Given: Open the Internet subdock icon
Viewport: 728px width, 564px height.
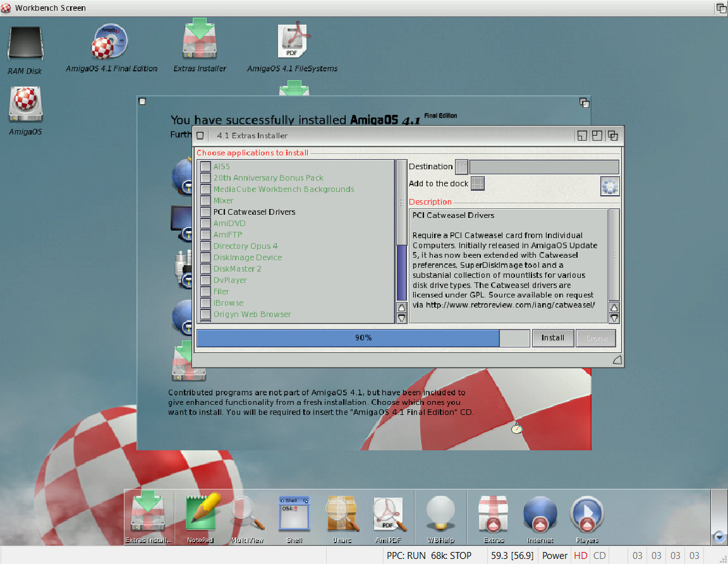Looking at the screenshot, I should click(540, 514).
